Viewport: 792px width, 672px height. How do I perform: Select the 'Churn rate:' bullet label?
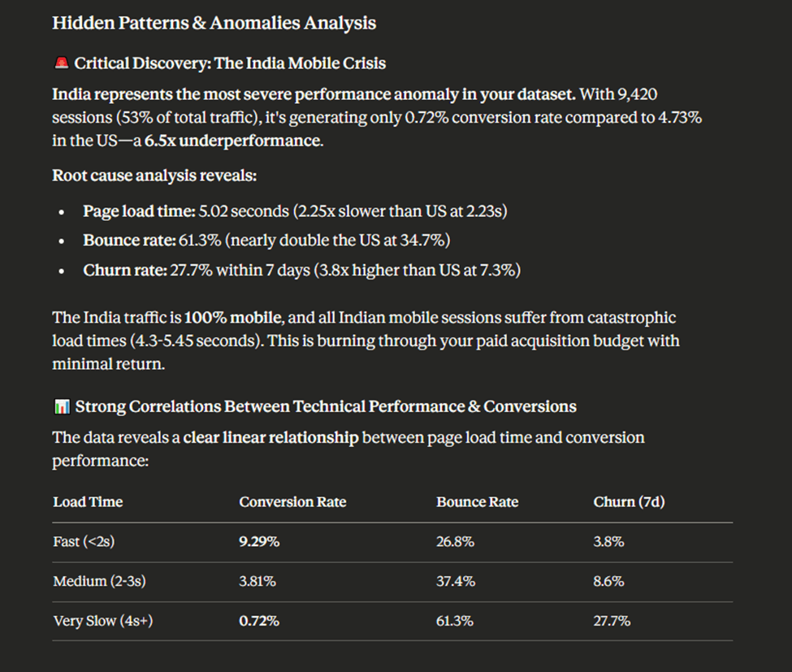point(124,271)
